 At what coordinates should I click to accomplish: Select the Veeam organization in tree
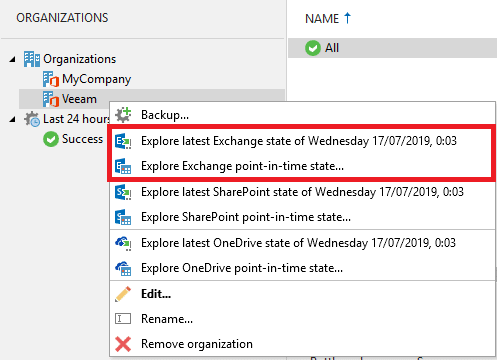point(79,99)
